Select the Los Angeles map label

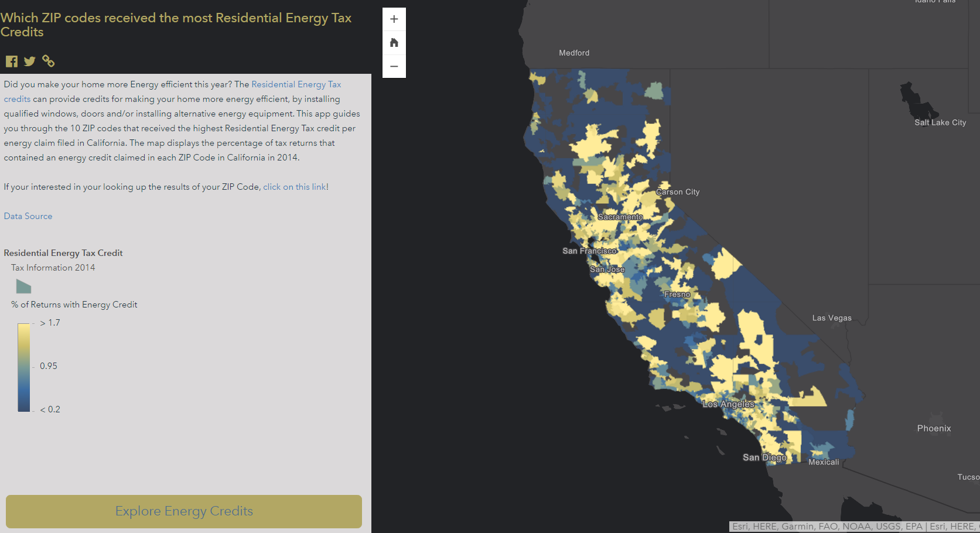tap(728, 404)
